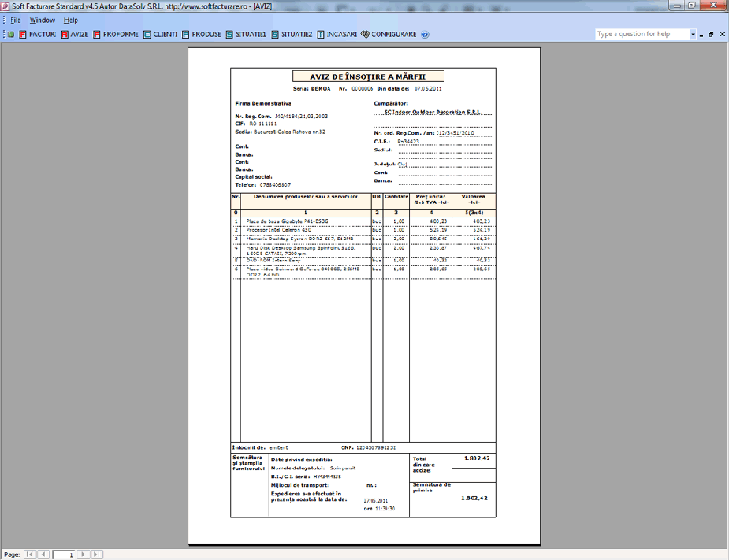
Task: Click the AVIZE toolbar button
Action: tap(74, 35)
